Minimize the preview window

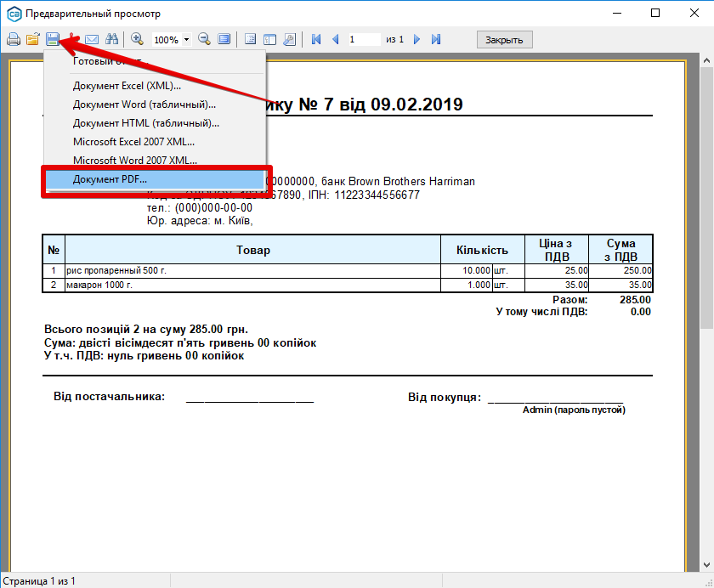617,14
